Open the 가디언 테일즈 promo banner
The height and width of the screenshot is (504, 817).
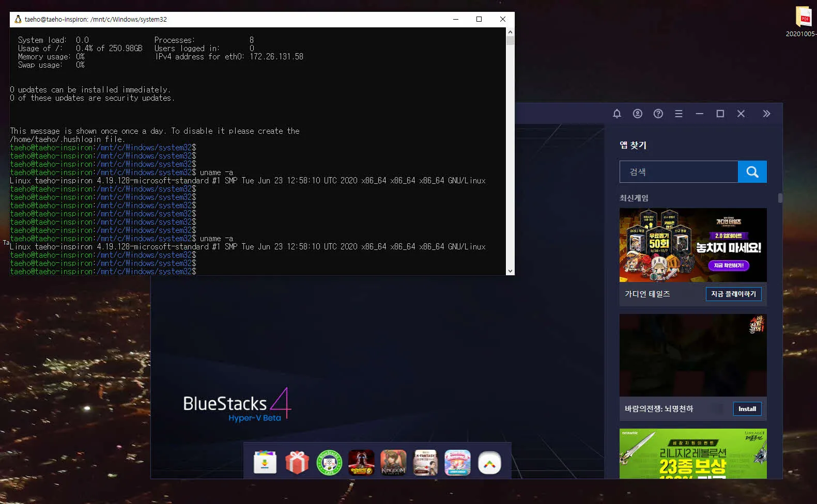point(692,245)
